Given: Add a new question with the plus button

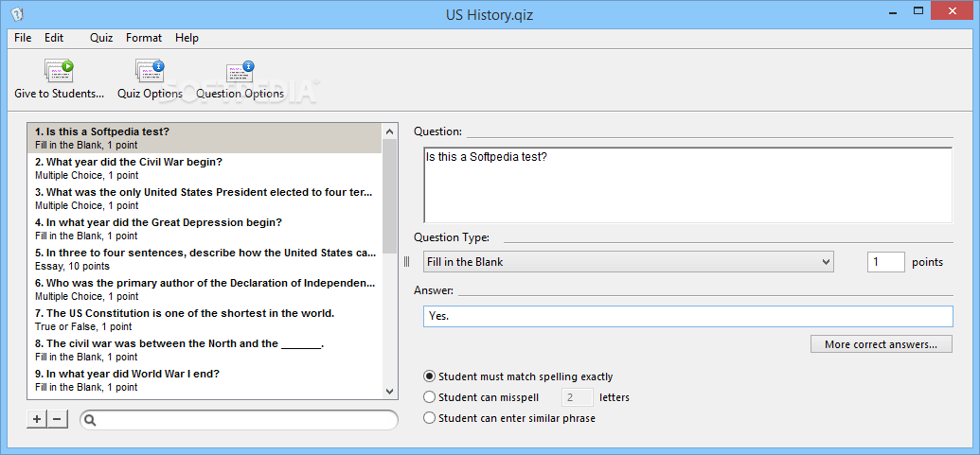Looking at the screenshot, I should [x=37, y=419].
